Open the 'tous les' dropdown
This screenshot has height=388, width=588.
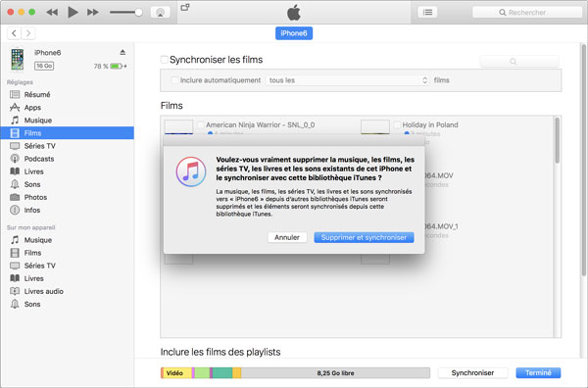(x=348, y=80)
